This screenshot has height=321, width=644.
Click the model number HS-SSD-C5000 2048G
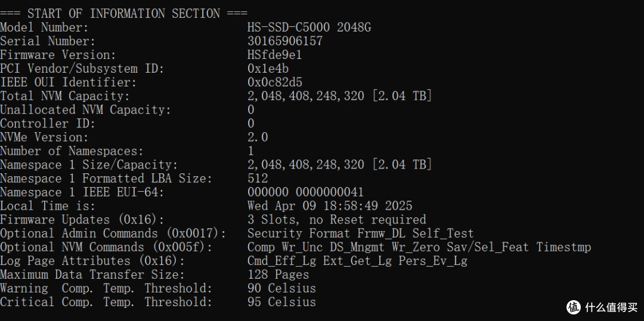tap(309, 27)
